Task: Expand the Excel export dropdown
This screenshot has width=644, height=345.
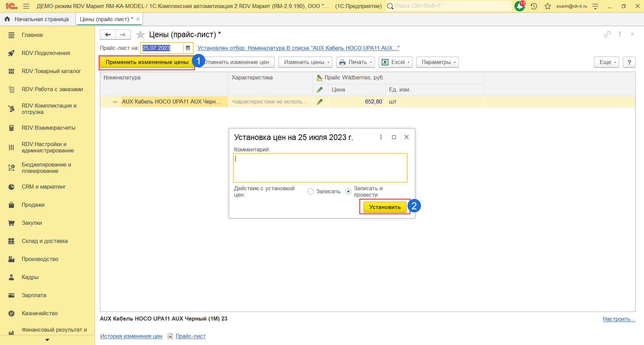Action: 395,62
